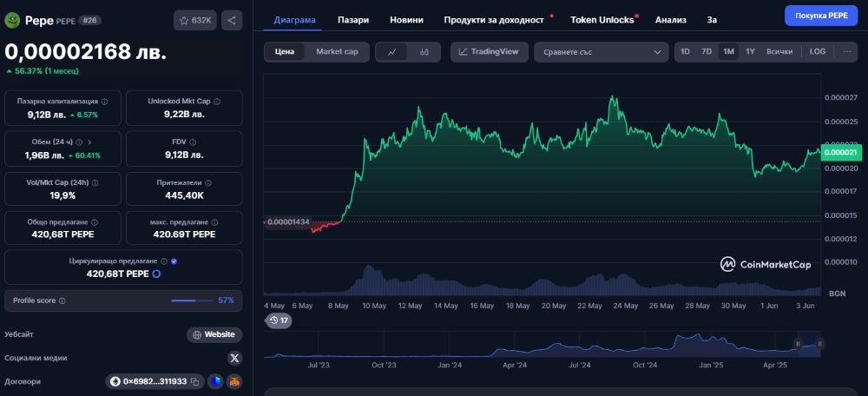
Task: Copy the contract address 0x6982...311933
Action: click(x=195, y=381)
